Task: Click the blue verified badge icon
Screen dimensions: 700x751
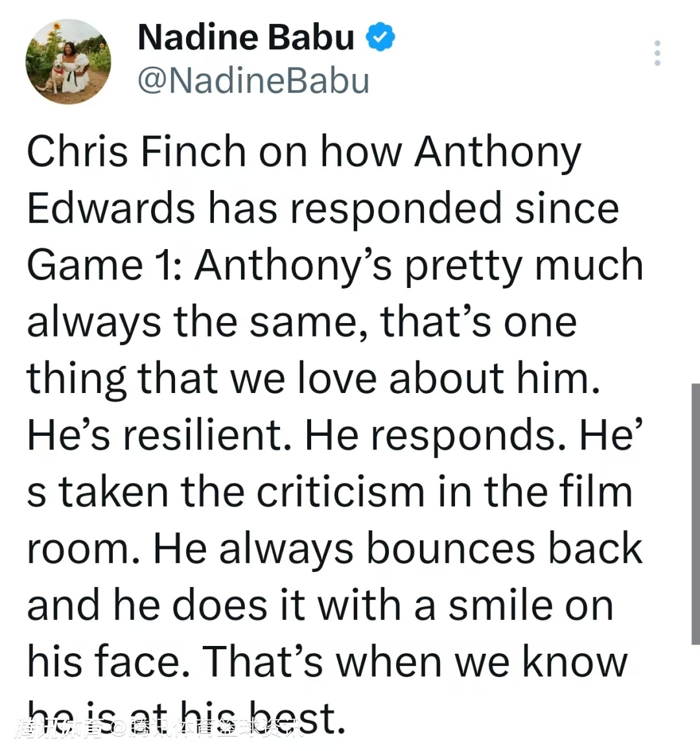Action: [x=380, y=36]
